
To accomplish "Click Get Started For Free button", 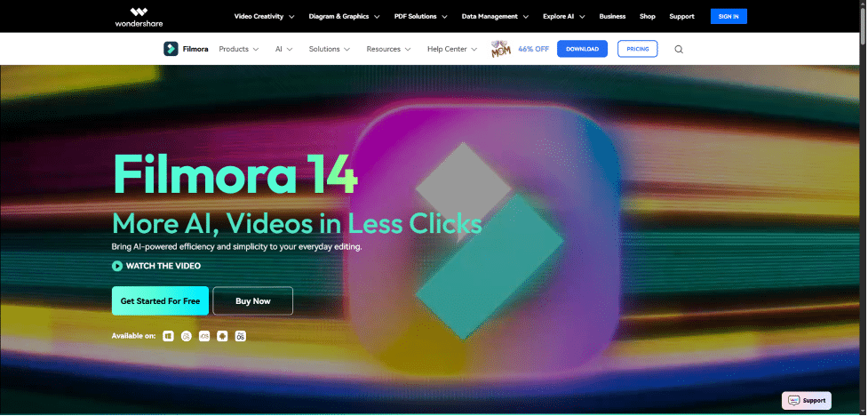I will point(160,300).
